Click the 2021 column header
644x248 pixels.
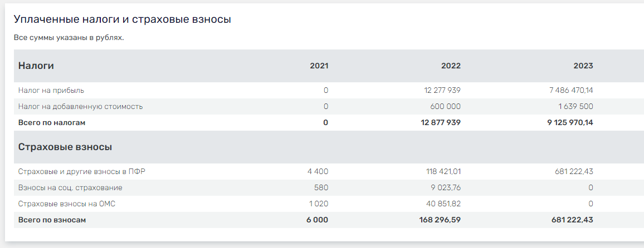(x=319, y=66)
